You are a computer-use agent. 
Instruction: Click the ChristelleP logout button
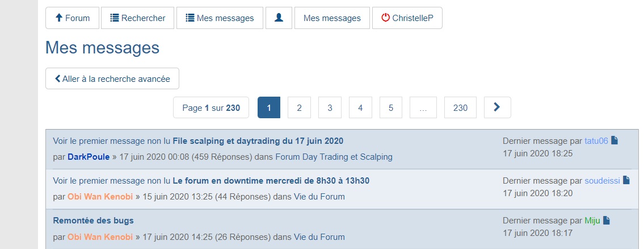[407, 18]
